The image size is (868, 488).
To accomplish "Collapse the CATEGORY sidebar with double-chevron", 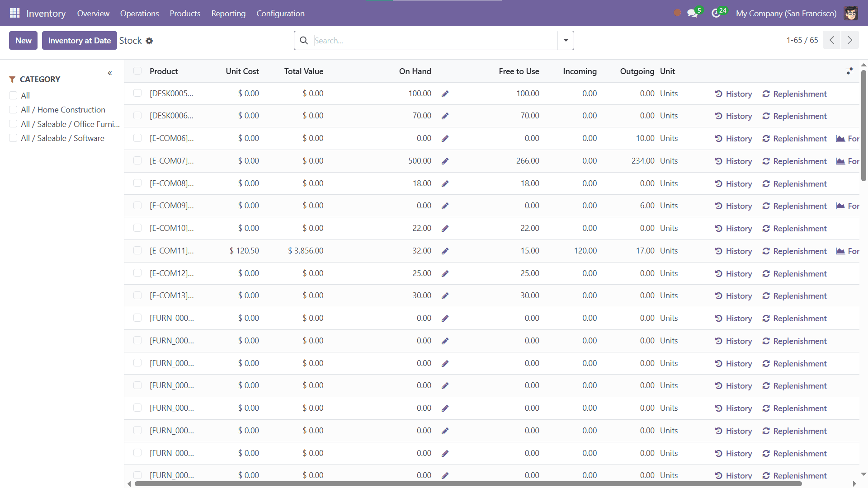I will (x=109, y=73).
